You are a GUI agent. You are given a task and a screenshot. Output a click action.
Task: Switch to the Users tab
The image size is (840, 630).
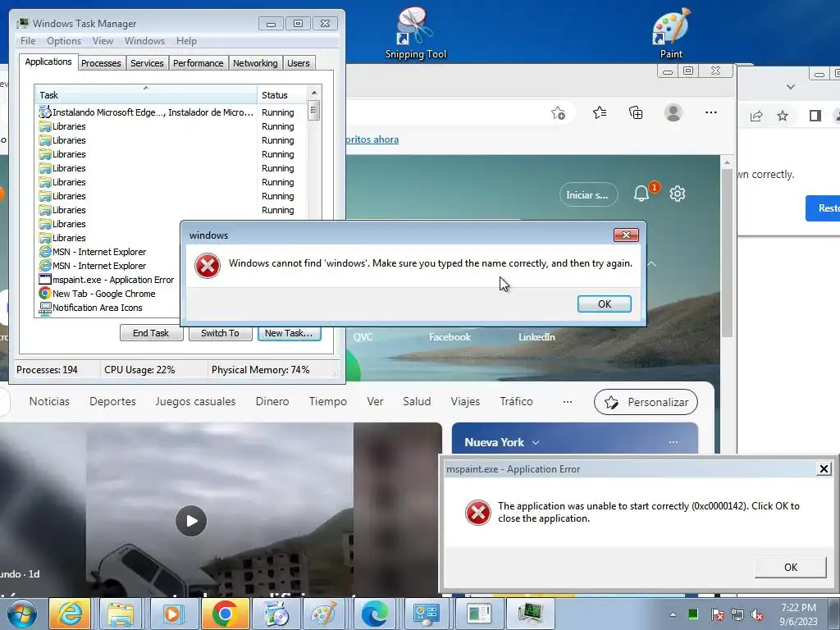(299, 63)
